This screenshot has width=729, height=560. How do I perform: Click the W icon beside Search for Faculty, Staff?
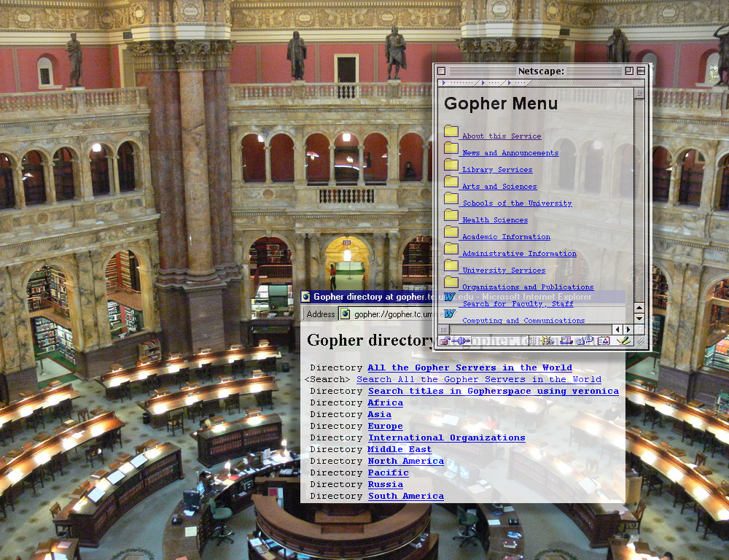click(x=450, y=297)
